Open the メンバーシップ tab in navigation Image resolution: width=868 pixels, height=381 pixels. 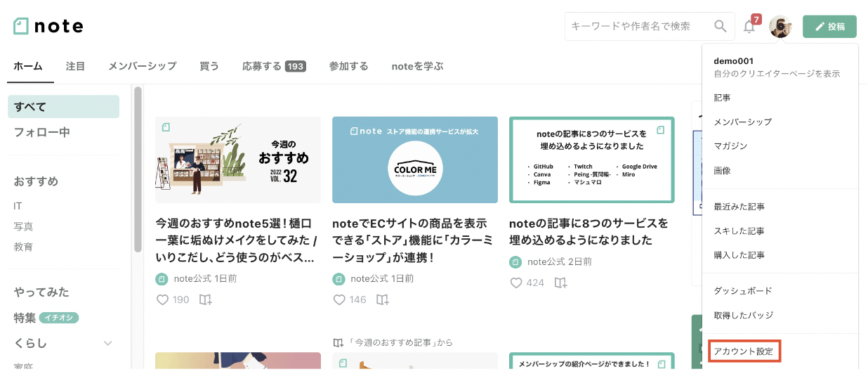click(x=143, y=66)
